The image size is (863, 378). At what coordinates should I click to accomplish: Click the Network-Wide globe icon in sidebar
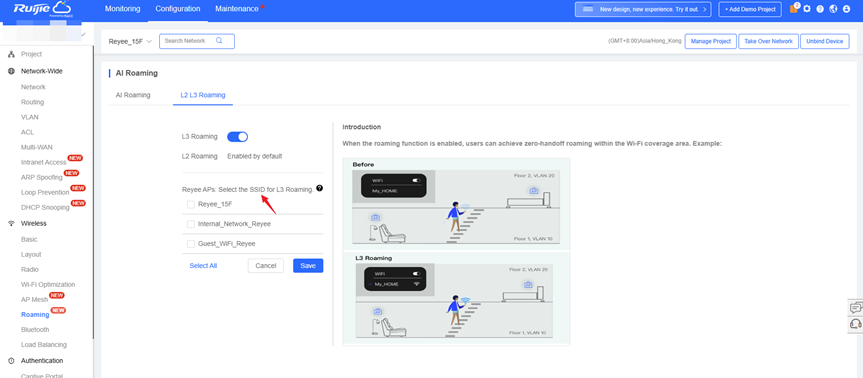11,72
